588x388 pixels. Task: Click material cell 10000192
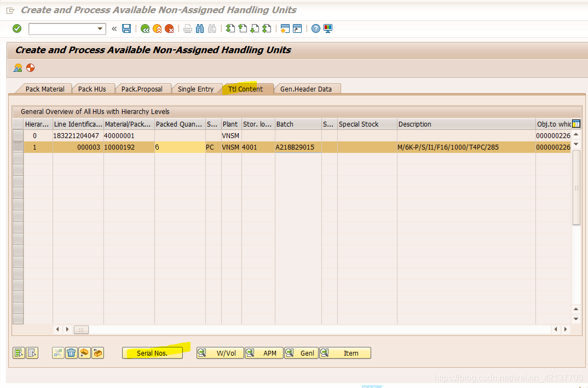[129, 147]
